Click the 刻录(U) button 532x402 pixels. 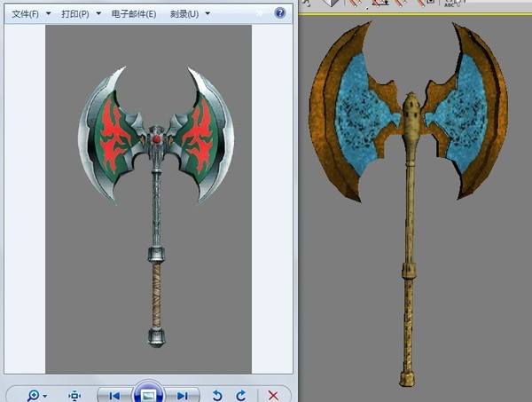tap(184, 14)
